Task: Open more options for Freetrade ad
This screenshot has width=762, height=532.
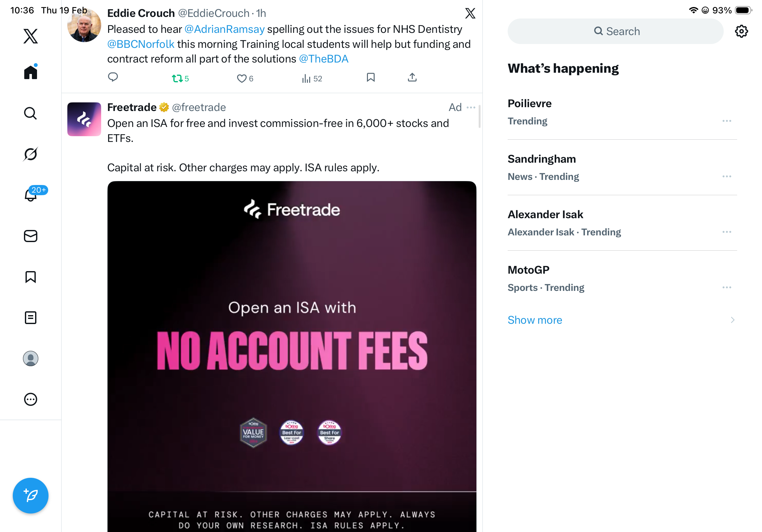Action: pos(471,107)
